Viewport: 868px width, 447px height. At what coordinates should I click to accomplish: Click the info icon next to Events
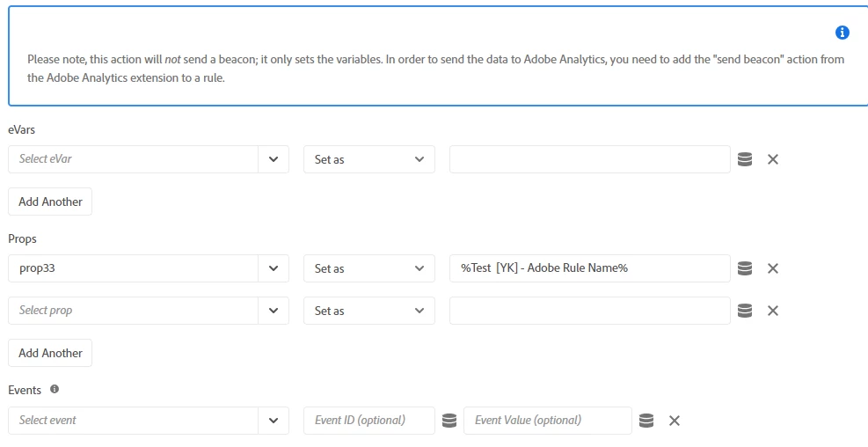click(x=55, y=389)
